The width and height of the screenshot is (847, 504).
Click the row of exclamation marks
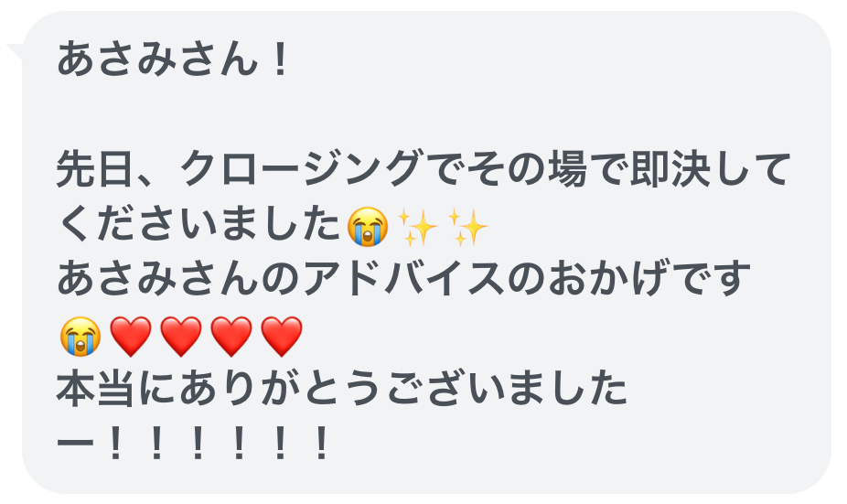[x=219, y=443]
